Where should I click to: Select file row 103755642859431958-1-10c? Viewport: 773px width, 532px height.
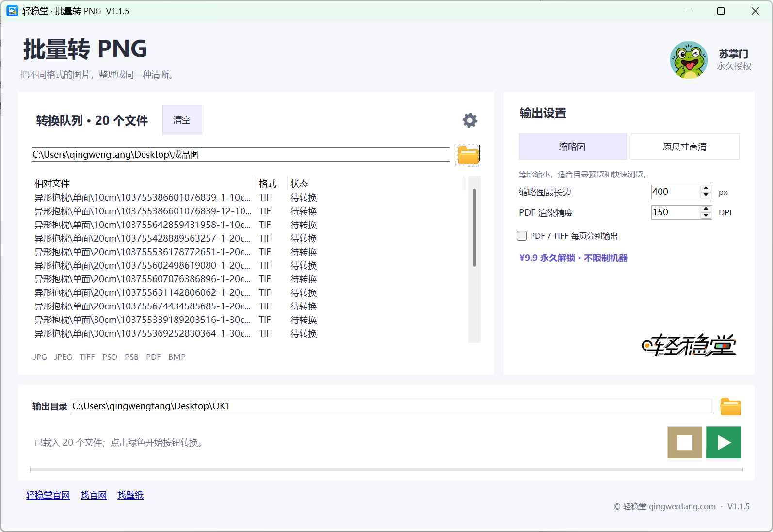(248, 225)
